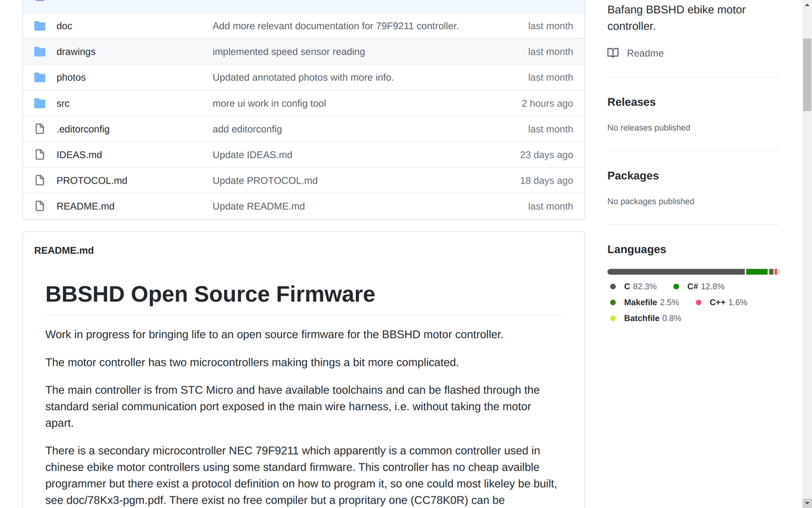
Task: Click the folder icon beside drawings
Action: [39, 51]
